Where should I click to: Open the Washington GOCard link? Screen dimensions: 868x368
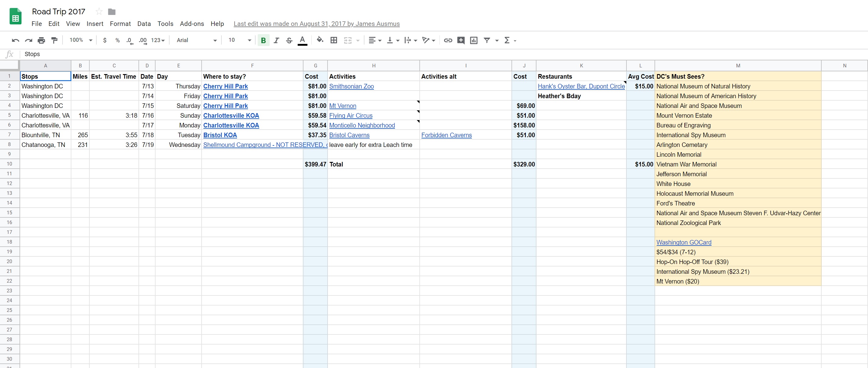(684, 242)
